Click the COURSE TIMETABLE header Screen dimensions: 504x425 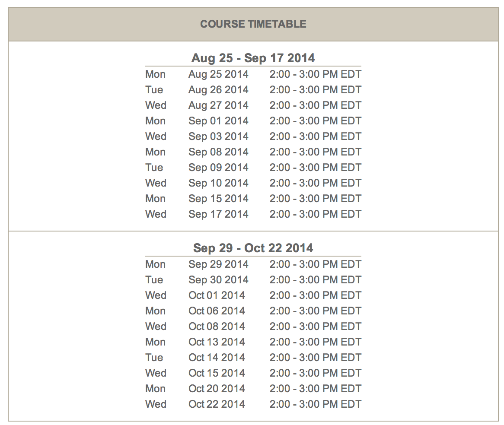coord(253,24)
